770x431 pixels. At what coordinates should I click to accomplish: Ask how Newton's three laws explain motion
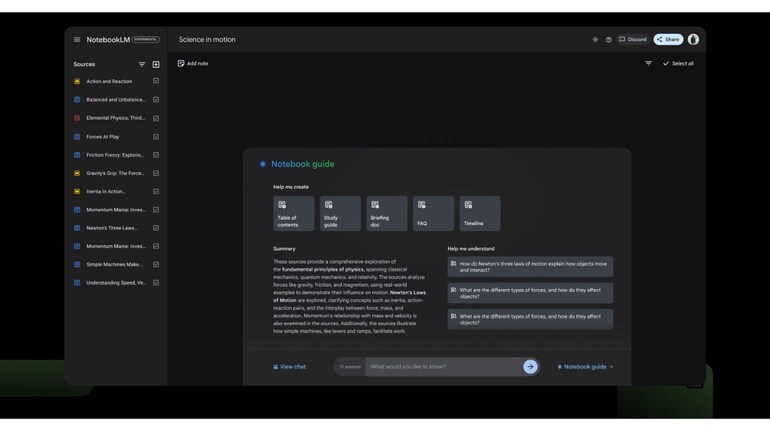(530, 267)
